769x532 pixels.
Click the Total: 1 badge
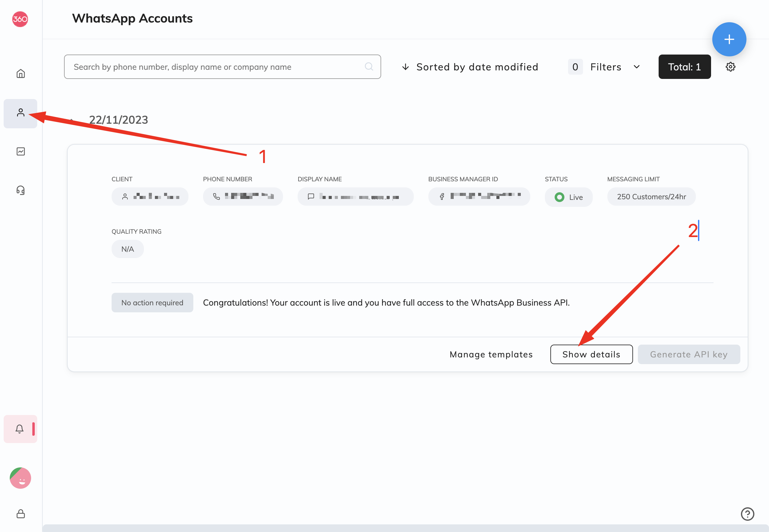point(684,67)
